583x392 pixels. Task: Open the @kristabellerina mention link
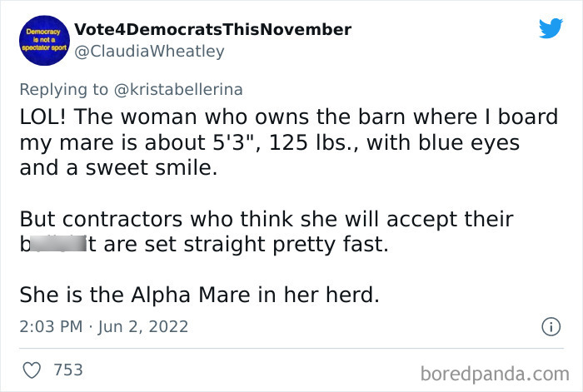(x=177, y=88)
